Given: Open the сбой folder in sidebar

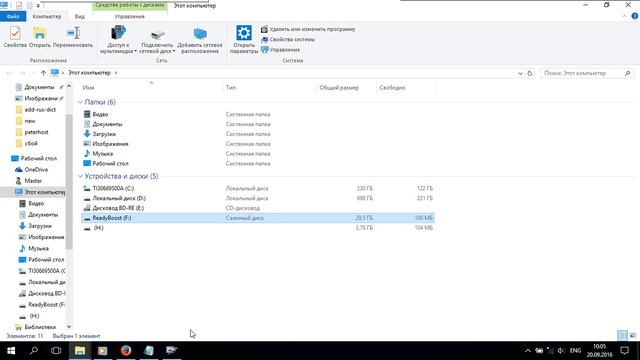Looking at the screenshot, I should tap(31, 143).
